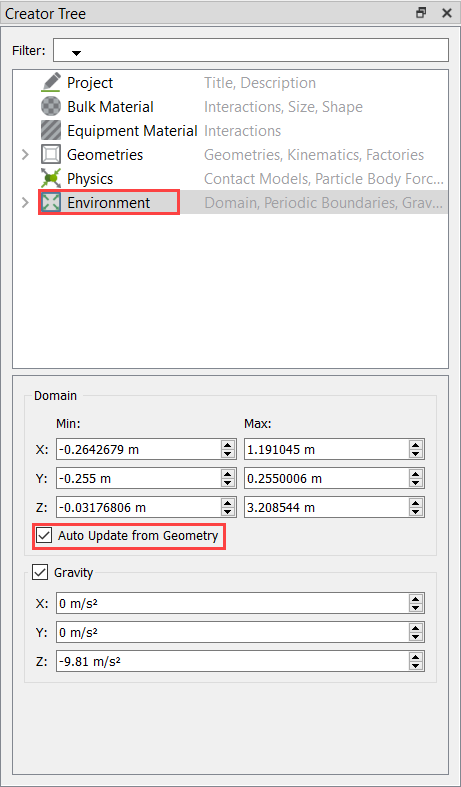Screen dimensions: 461x787
Task: Open the Physics node icon
Action: (x=51, y=179)
